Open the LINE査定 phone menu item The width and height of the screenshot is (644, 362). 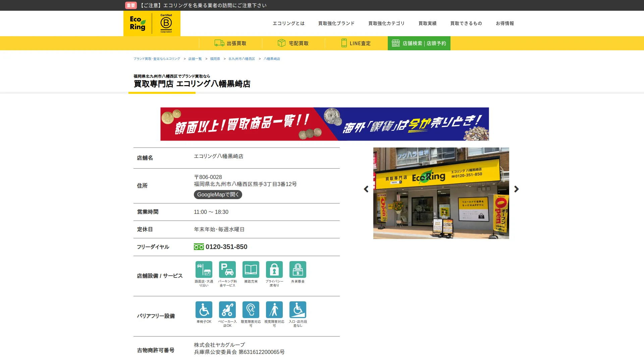point(356,43)
